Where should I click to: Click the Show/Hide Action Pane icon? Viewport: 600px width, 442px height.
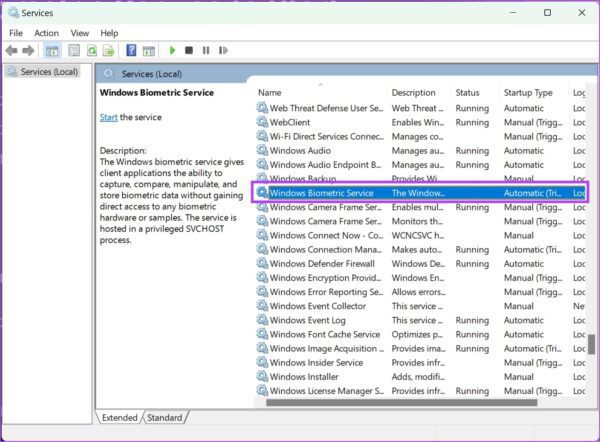pos(149,51)
